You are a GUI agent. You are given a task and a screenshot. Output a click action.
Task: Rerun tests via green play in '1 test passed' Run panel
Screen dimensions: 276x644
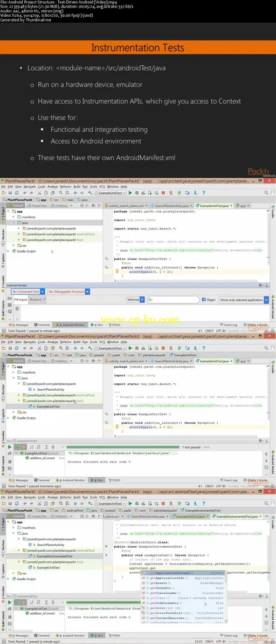10,447
